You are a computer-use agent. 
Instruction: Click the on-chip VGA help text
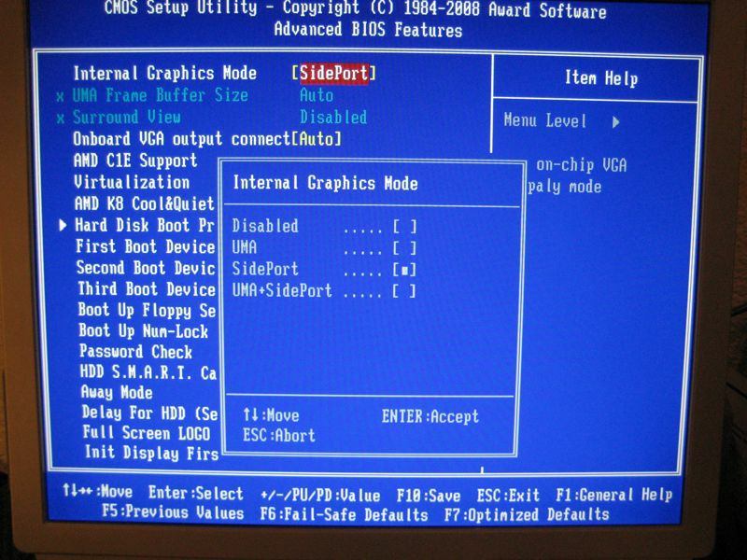point(581,165)
